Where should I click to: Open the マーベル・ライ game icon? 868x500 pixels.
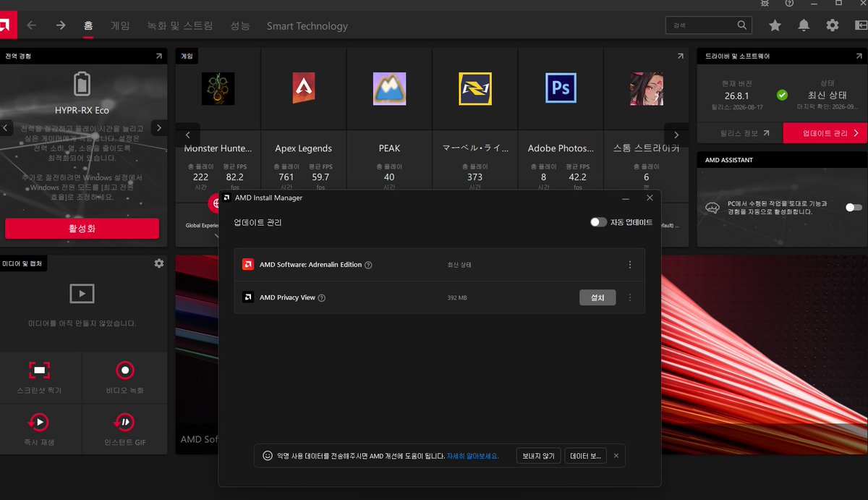[x=475, y=88]
